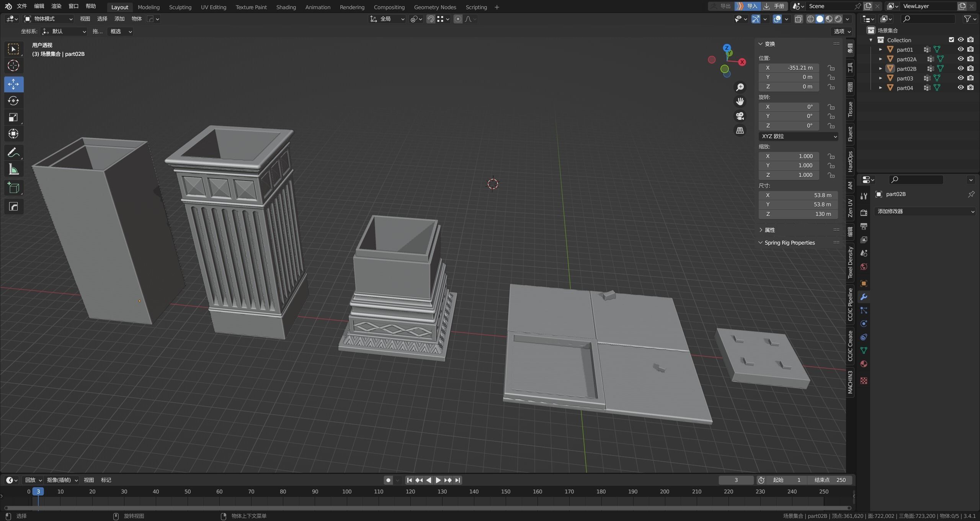Open the Material properties tab icon

864,364
